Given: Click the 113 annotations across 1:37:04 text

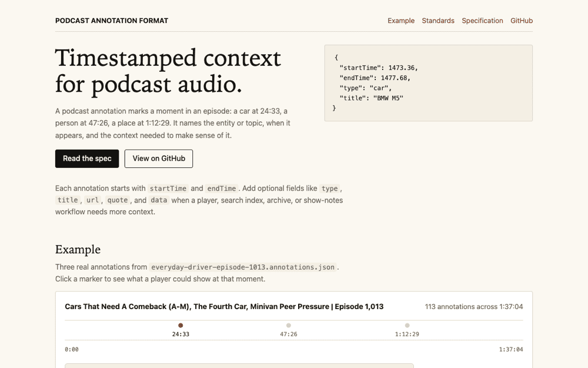Looking at the screenshot, I should [x=473, y=307].
